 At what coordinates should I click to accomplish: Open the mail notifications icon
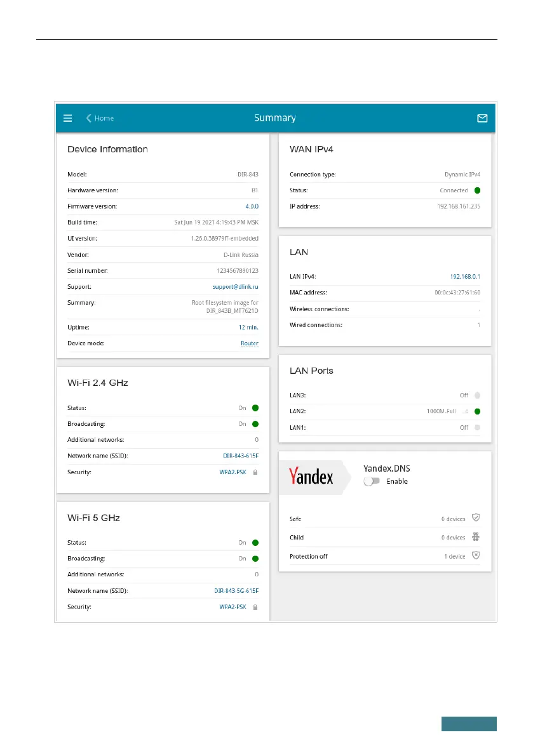coord(482,118)
